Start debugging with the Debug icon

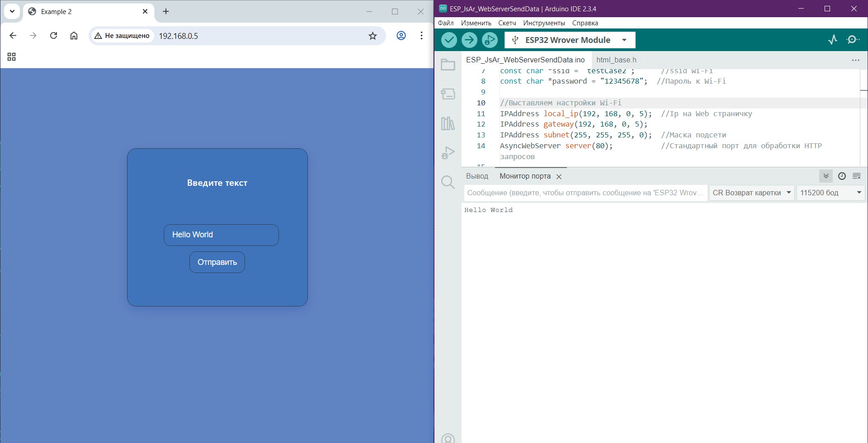click(490, 40)
